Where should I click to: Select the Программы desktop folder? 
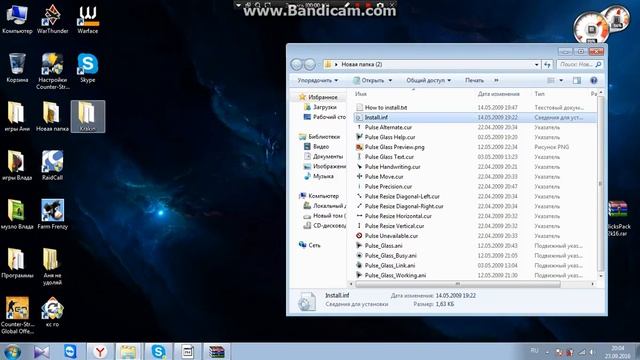coord(17,263)
